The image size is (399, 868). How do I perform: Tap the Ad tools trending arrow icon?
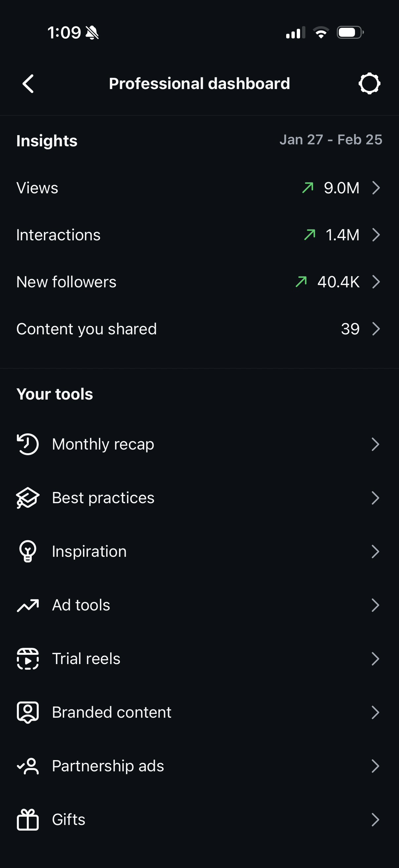28,605
